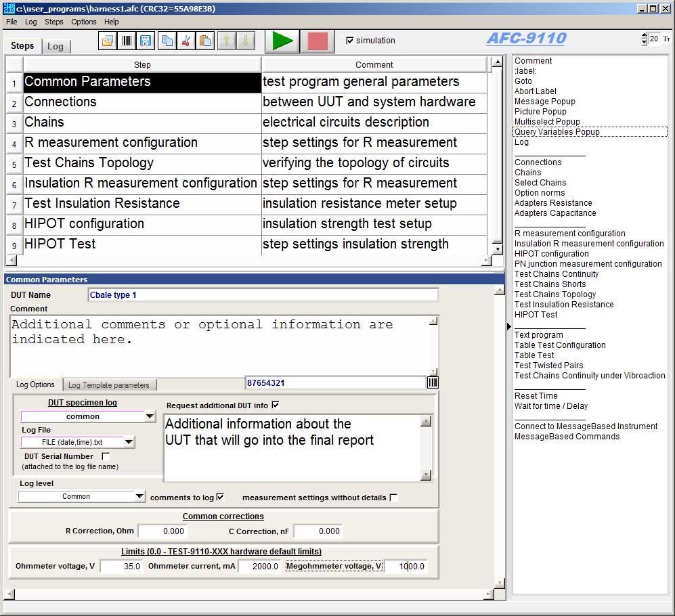
Task: Select Test Twisted Pairs in step list
Action: 548,365
